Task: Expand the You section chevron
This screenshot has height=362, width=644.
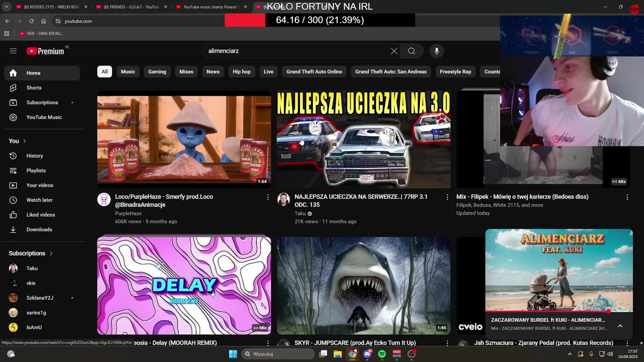Action: (x=24, y=141)
